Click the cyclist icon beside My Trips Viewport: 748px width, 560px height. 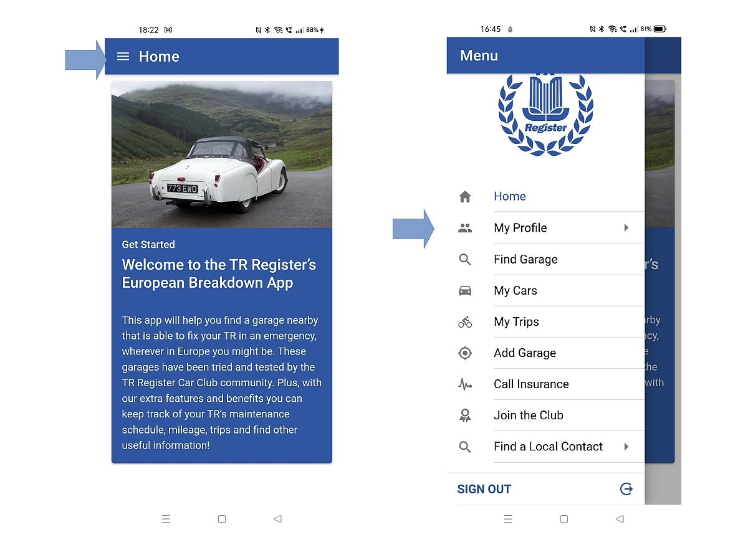point(465,322)
